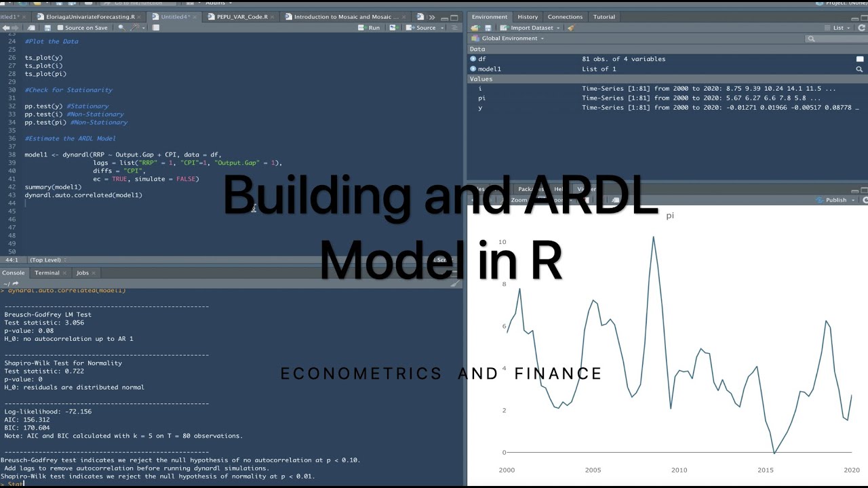Open the code tools magic wand menu
The height and width of the screenshot is (488, 868).
(136, 28)
